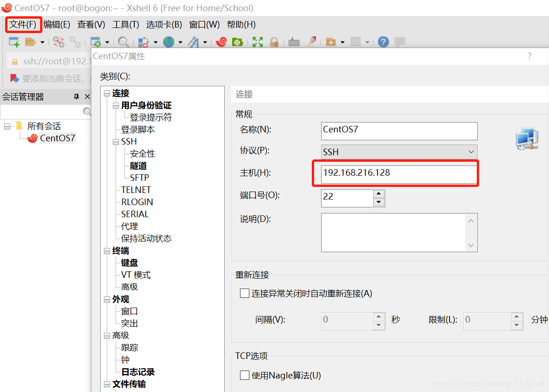
Task: Click the highlighter pen toolbar icon
Action: coord(310,41)
